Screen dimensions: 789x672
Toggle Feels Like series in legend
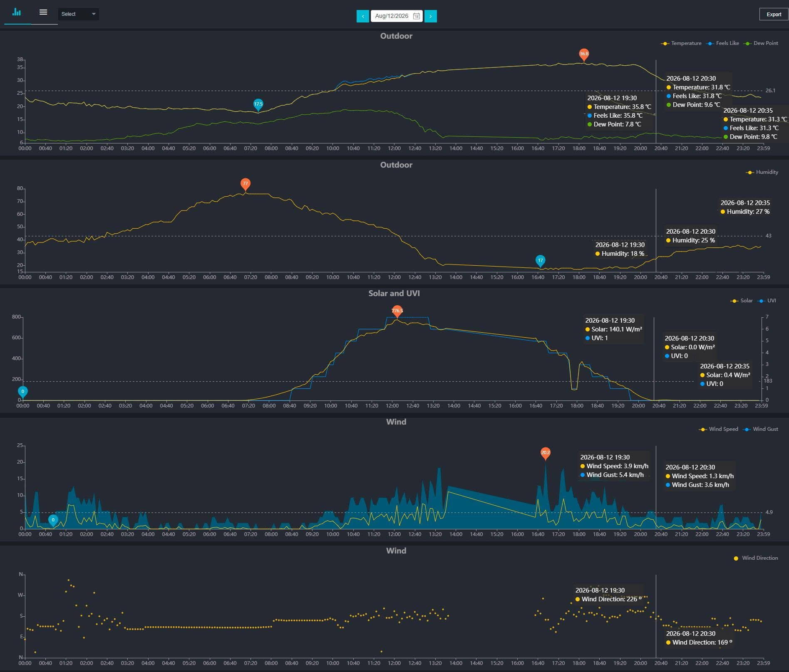click(x=722, y=43)
